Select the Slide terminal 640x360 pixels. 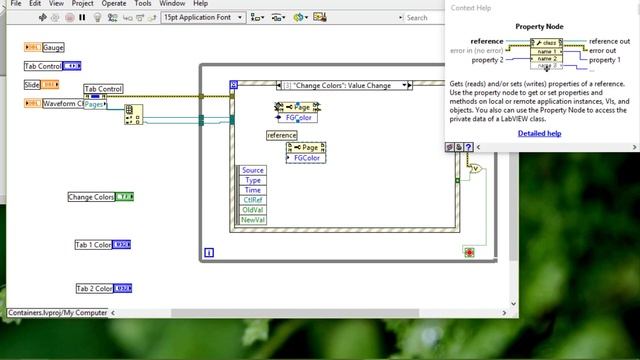tap(50, 84)
